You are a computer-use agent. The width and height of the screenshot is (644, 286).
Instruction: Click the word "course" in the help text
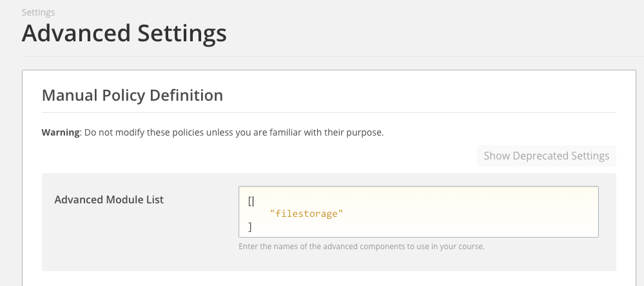471,247
